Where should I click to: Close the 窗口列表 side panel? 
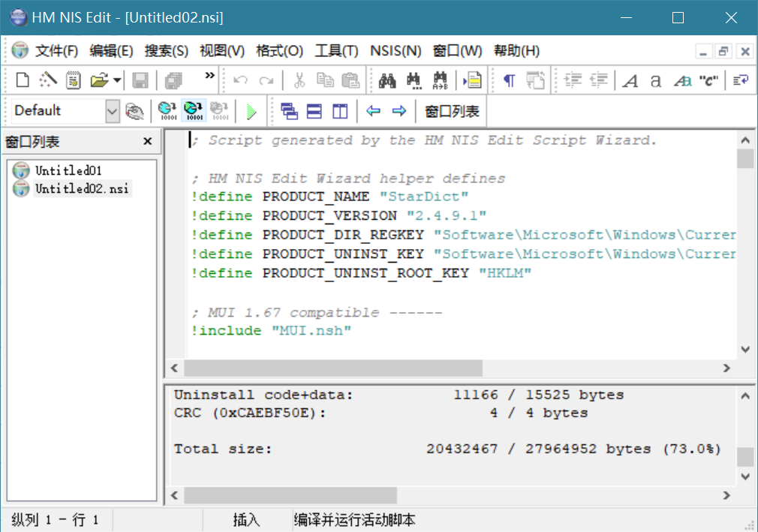pyautogui.click(x=148, y=142)
